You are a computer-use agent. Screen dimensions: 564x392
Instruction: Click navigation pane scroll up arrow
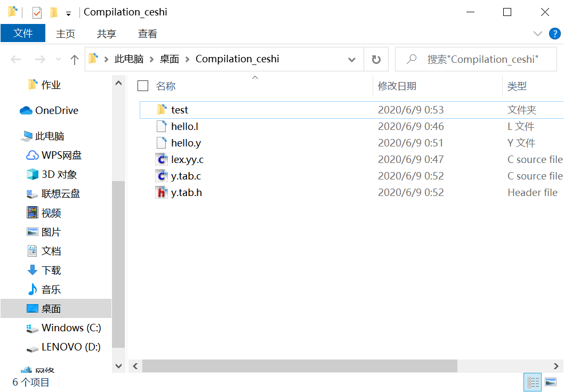pos(118,83)
